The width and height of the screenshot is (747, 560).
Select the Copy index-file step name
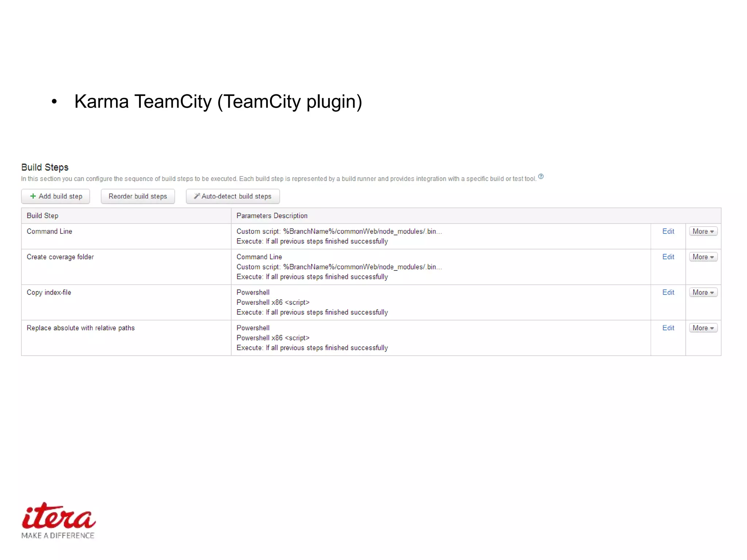49,292
